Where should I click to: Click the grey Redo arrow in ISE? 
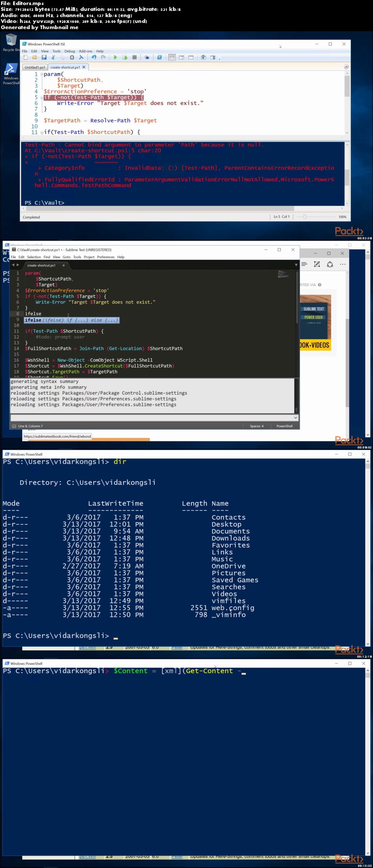(x=103, y=57)
